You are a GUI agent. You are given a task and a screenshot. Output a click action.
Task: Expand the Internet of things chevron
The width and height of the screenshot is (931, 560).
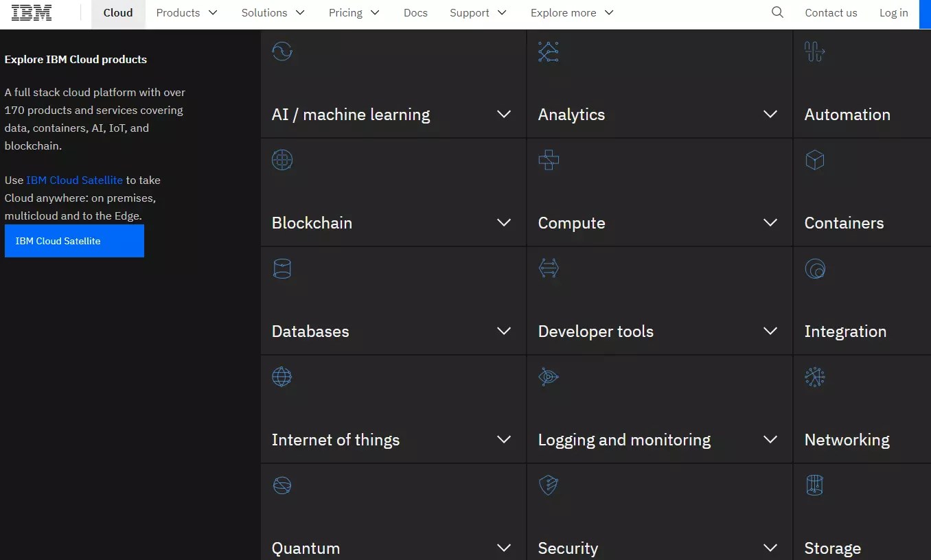(504, 439)
